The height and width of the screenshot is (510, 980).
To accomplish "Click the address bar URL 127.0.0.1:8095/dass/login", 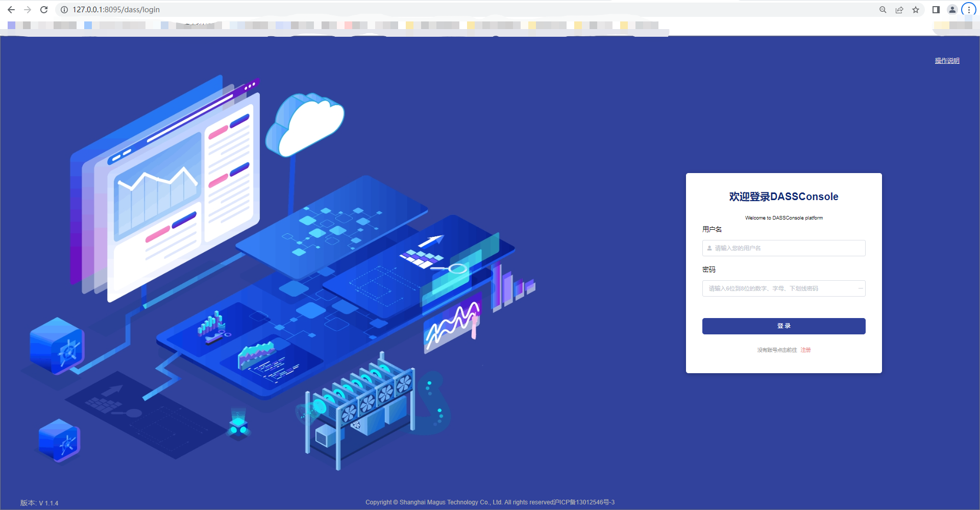I will coord(116,10).
